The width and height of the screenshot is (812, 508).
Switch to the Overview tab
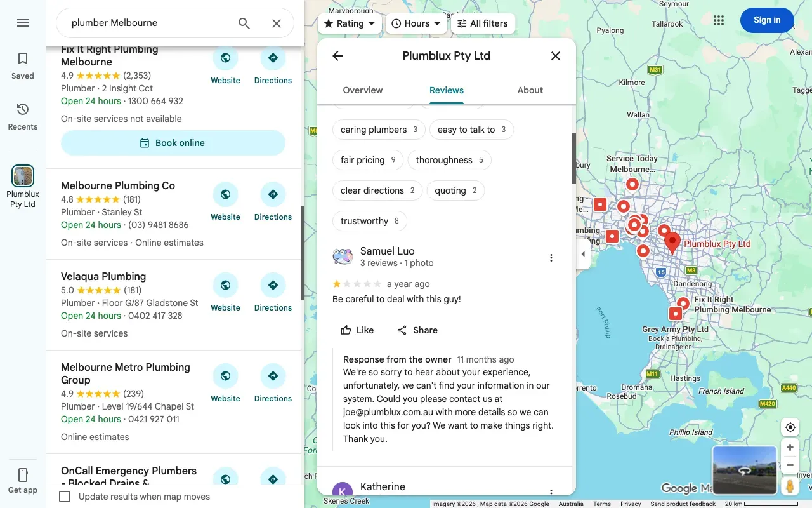point(363,90)
